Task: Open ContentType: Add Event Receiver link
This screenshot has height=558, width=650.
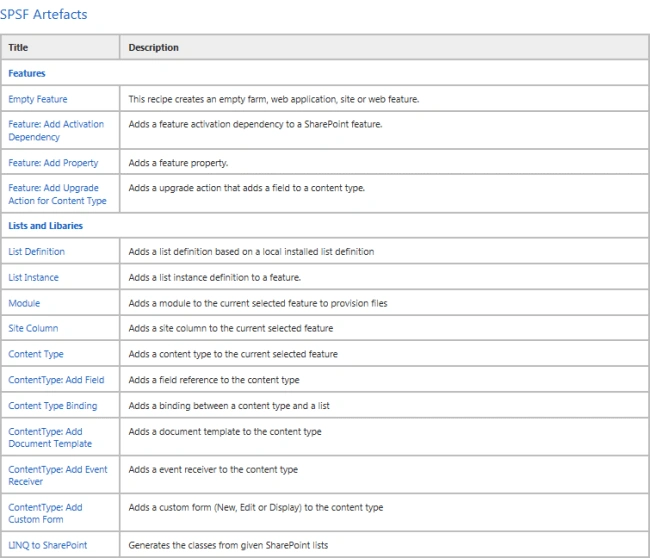Action: point(58,475)
